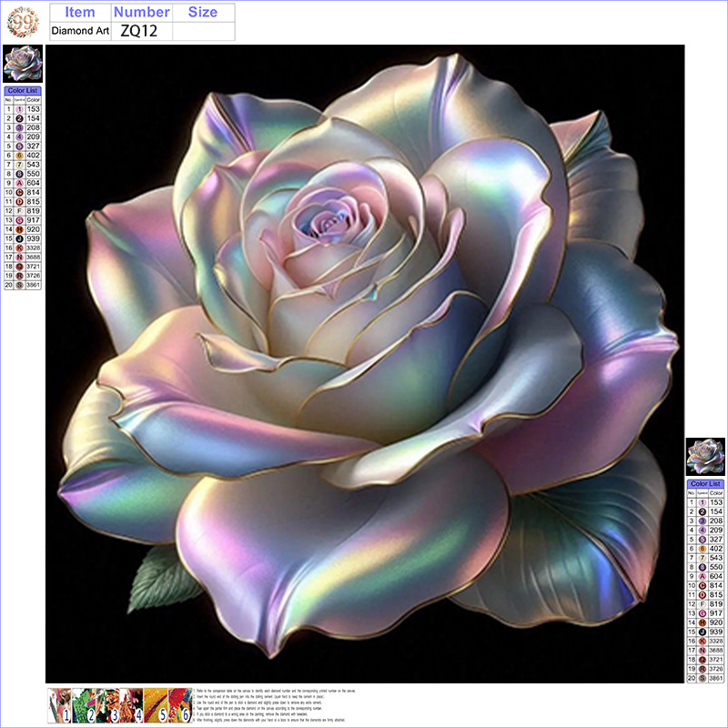728x728 pixels.
Task: Select color code 208 in left list
Action: (33, 127)
